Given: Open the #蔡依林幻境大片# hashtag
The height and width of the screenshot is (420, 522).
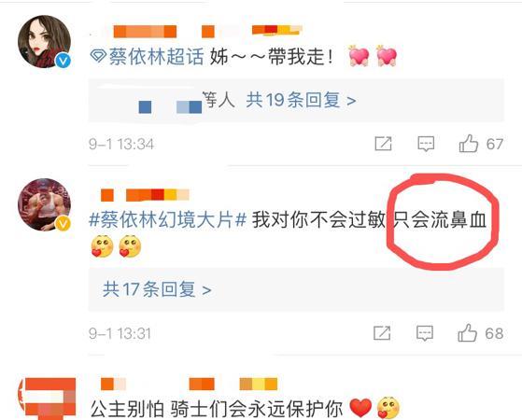Looking at the screenshot, I should click(168, 220).
